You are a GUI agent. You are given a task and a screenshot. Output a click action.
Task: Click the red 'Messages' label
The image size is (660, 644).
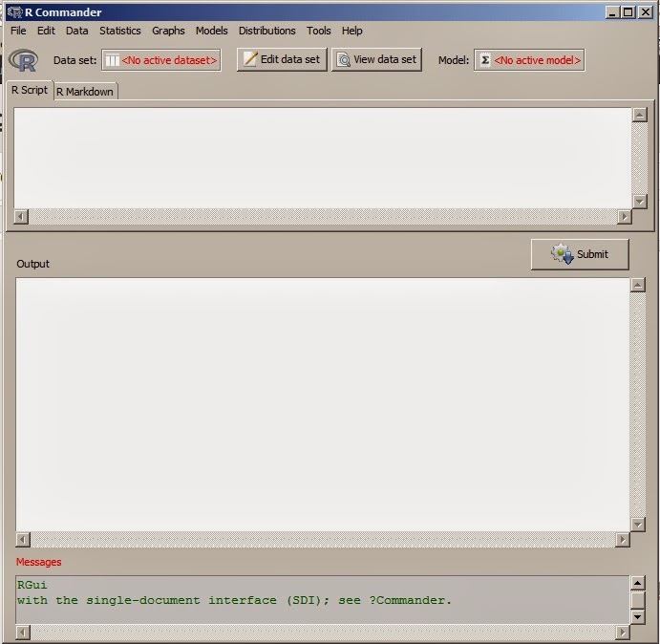tap(39, 562)
